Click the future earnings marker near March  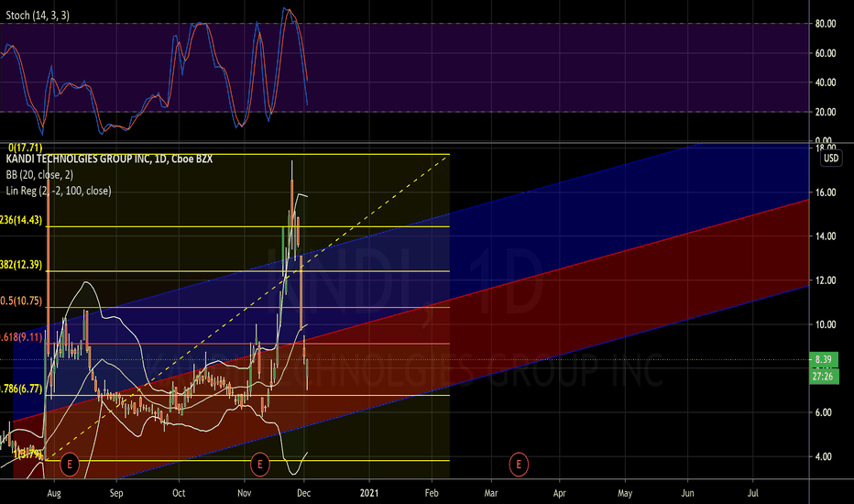coord(519,465)
